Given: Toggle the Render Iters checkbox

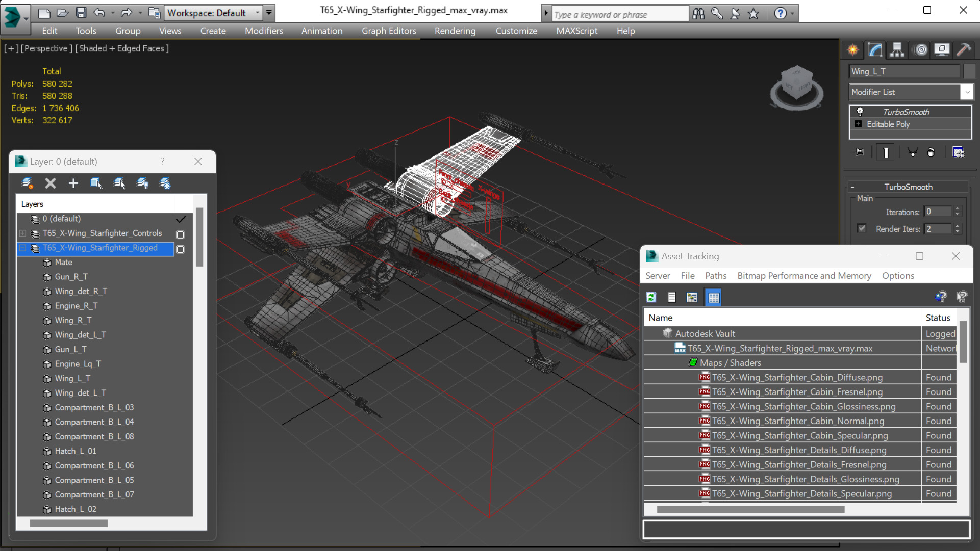Looking at the screenshot, I should [x=862, y=228].
